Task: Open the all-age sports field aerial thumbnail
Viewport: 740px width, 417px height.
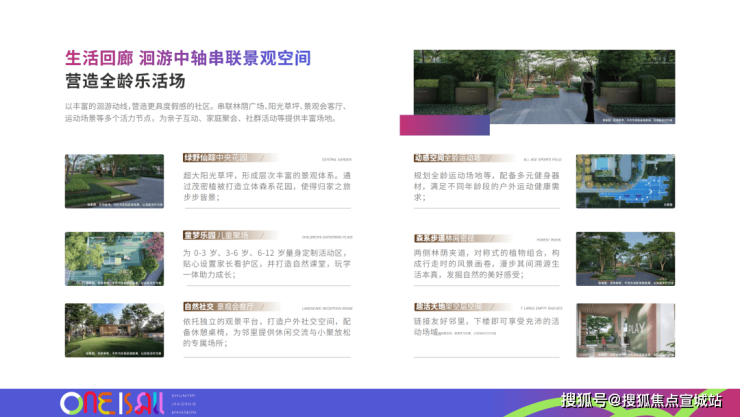Action: pos(625,181)
